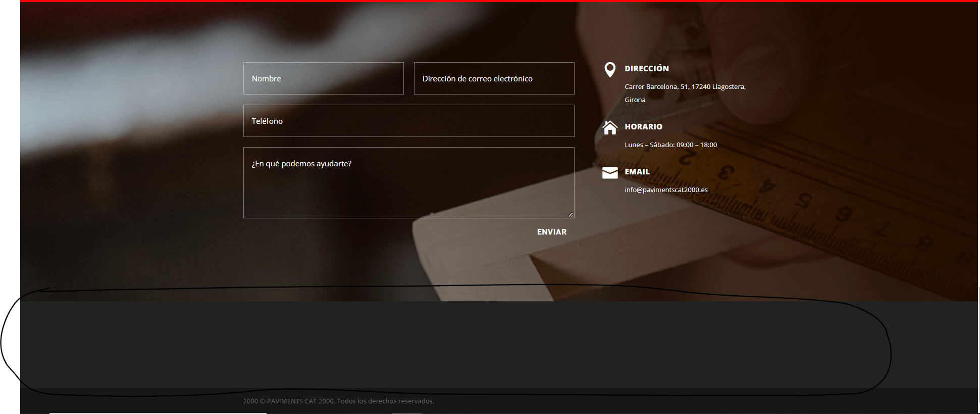Submit the form with ENVIAR button

pos(551,232)
